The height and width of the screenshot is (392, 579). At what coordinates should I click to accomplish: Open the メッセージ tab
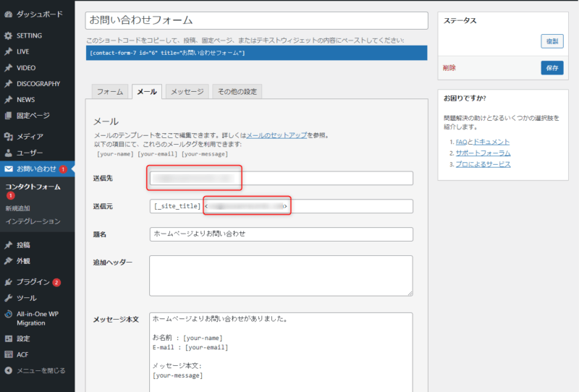(187, 92)
